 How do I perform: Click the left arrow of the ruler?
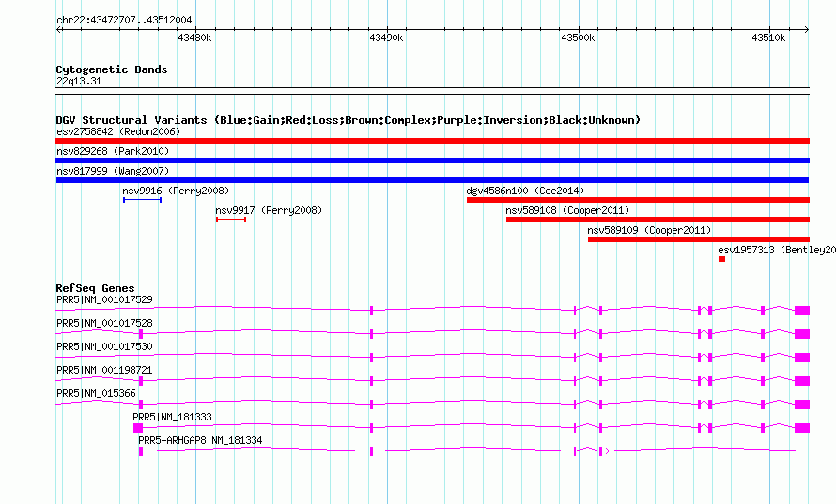(x=58, y=29)
